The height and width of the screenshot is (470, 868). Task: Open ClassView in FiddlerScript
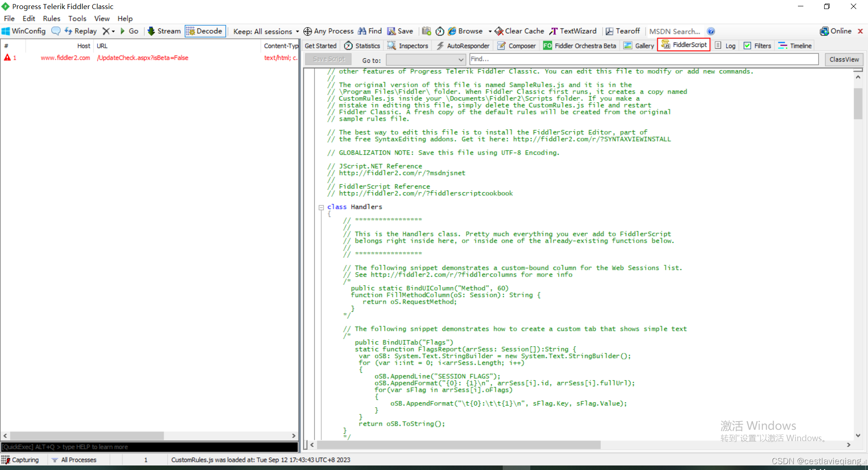click(x=844, y=59)
